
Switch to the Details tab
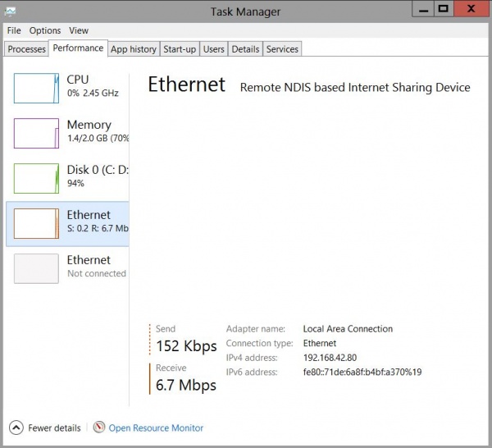coord(245,49)
